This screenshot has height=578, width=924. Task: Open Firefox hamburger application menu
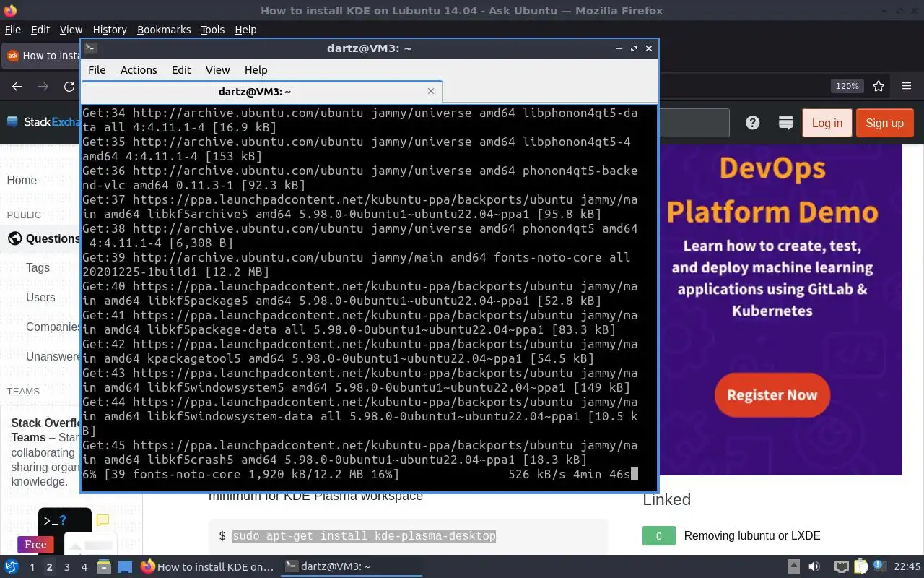(x=907, y=86)
